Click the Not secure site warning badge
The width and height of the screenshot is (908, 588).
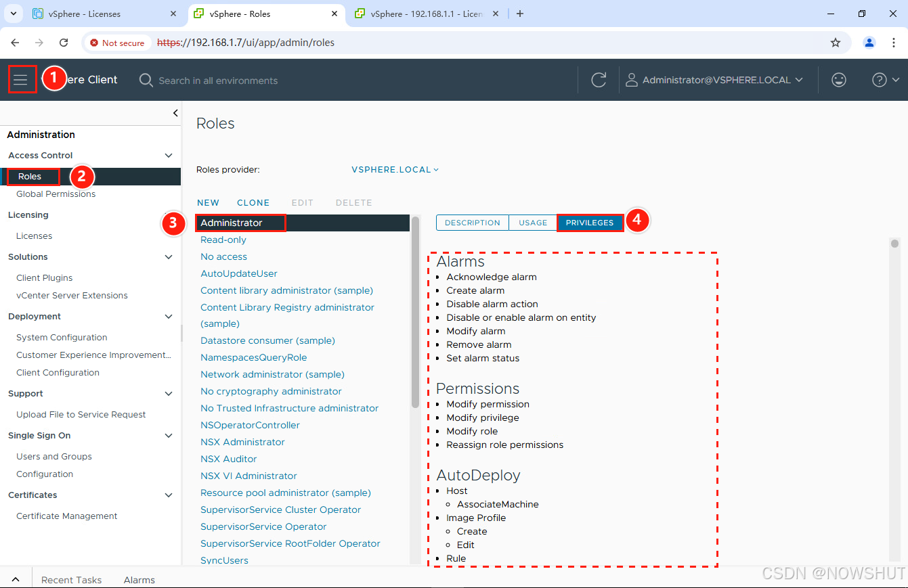pyautogui.click(x=117, y=43)
